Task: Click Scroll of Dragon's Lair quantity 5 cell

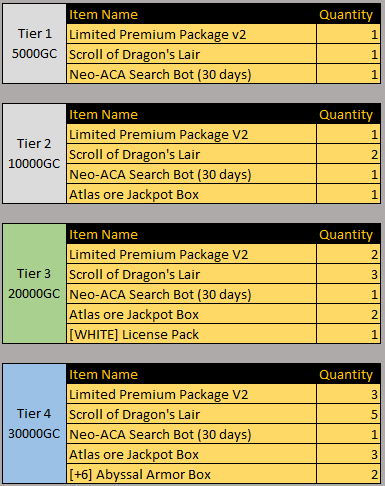Action: click(349, 414)
